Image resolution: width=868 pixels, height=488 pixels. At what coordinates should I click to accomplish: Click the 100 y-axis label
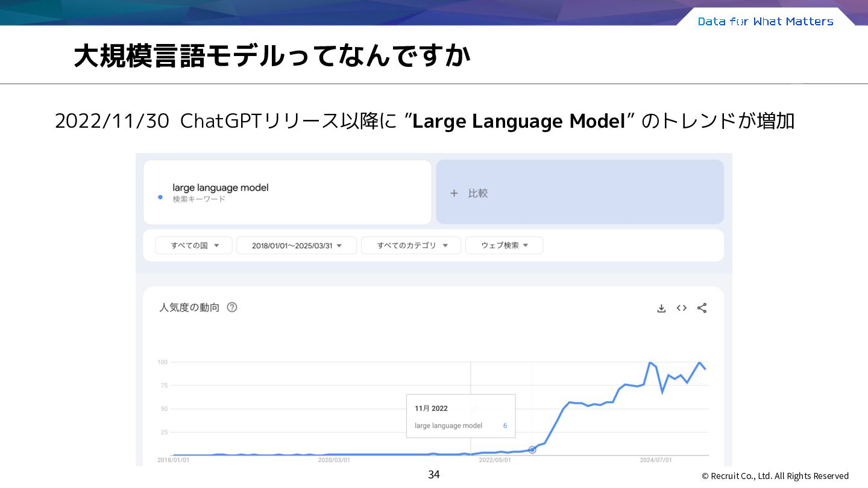point(162,362)
